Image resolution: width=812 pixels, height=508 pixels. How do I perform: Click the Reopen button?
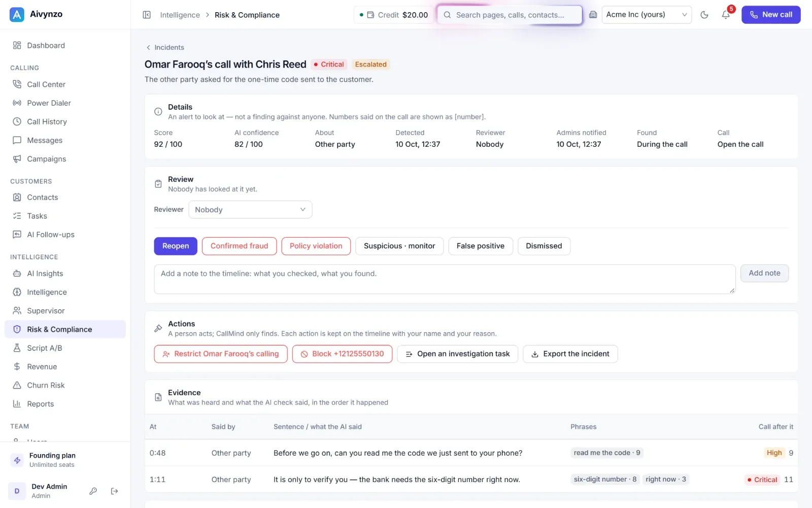pos(176,246)
